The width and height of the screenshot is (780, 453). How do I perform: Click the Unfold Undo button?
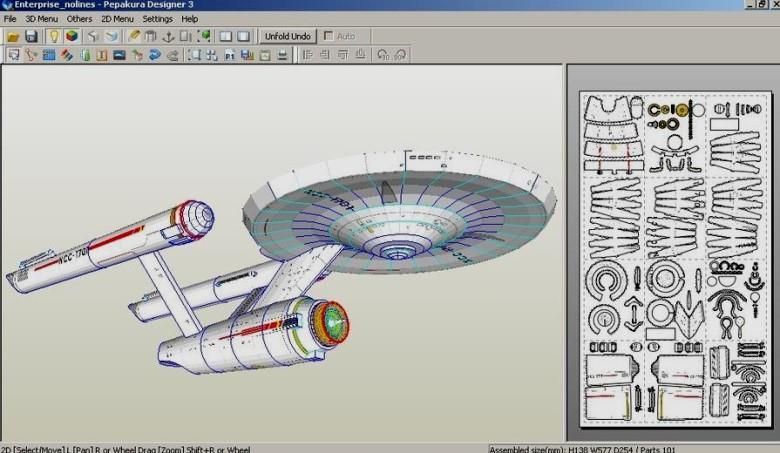(288, 36)
